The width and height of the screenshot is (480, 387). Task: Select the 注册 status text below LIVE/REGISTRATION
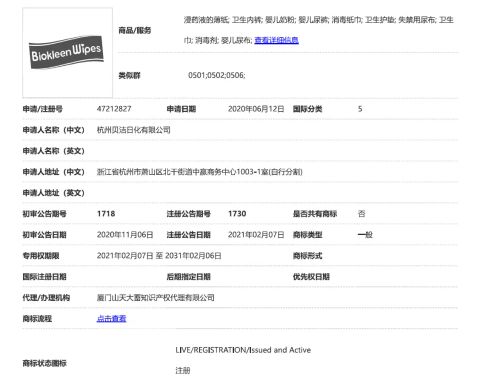[183, 370]
